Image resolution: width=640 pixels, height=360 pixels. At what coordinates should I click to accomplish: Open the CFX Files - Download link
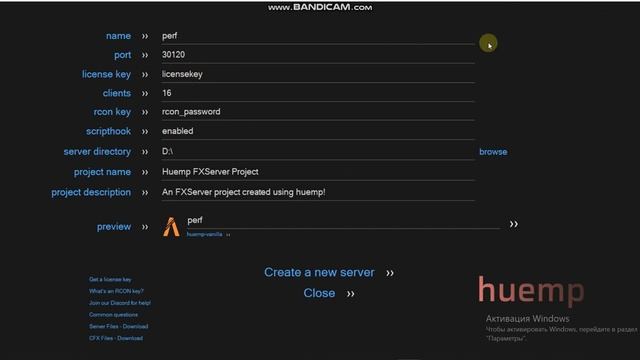point(116,338)
